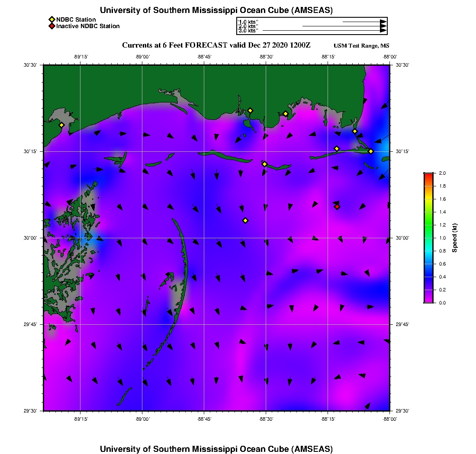476x454 pixels.
Task: Click the yellow station just below -88°30' barrier island
Action: [x=264, y=164]
